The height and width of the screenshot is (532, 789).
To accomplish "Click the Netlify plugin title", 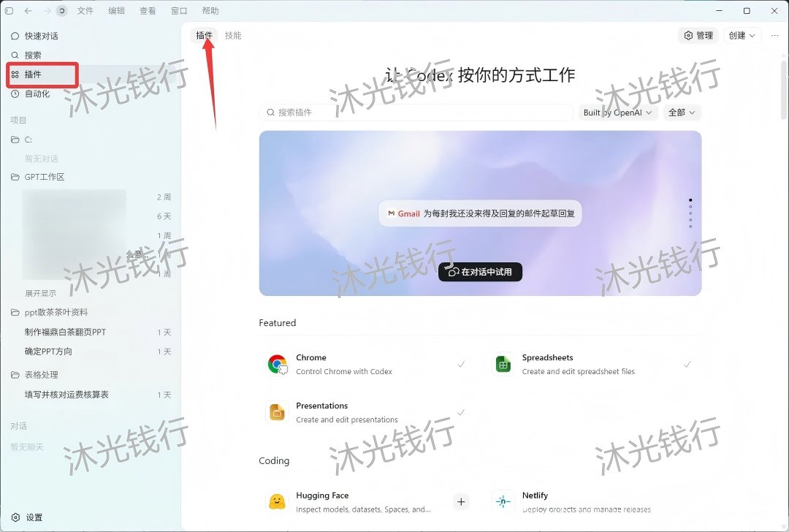I will tap(535, 495).
